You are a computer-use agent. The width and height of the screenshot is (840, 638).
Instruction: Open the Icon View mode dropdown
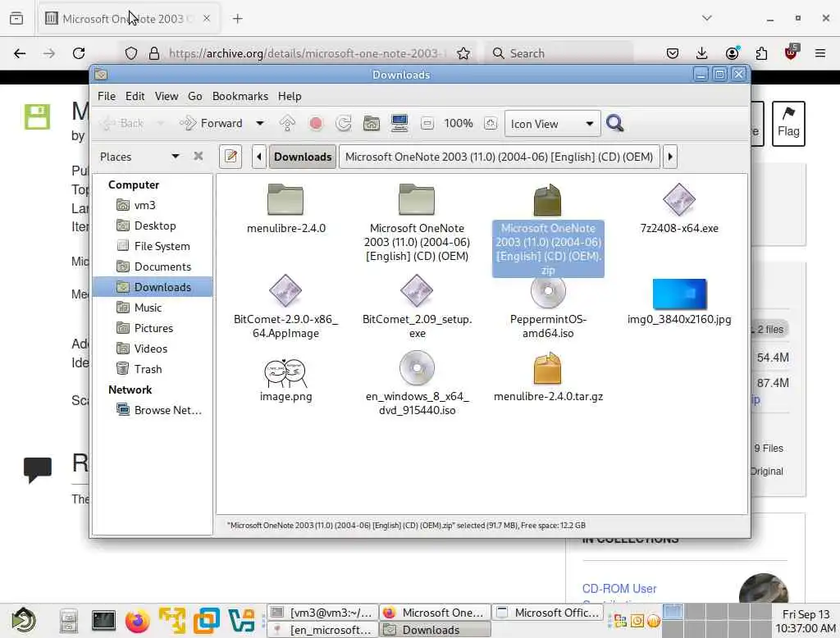click(x=552, y=124)
